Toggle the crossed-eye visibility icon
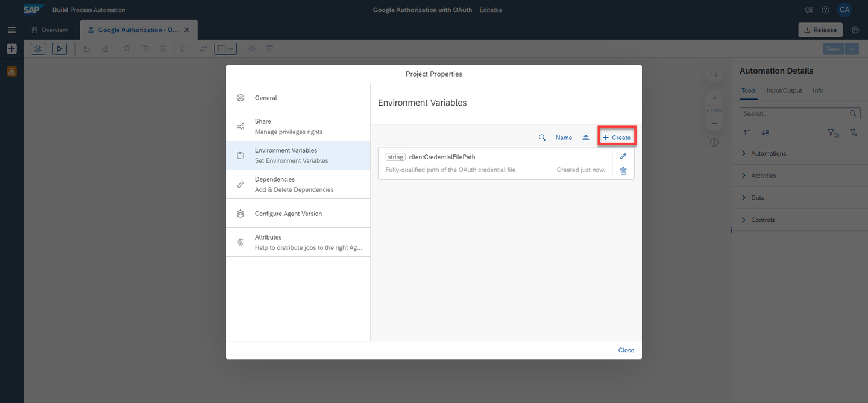The image size is (868, 403). tap(252, 49)
